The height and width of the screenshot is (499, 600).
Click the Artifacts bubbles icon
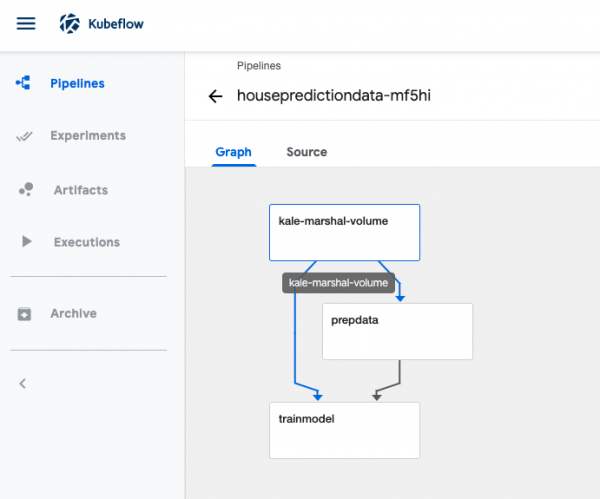pyautogui.click(x=26, y=190)
